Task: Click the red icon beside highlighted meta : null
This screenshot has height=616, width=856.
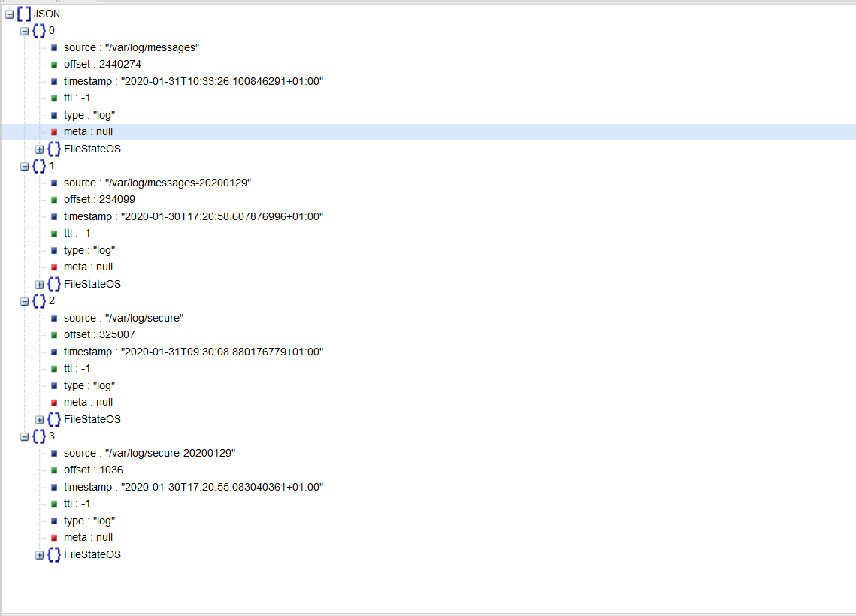Action: point(54,132)
